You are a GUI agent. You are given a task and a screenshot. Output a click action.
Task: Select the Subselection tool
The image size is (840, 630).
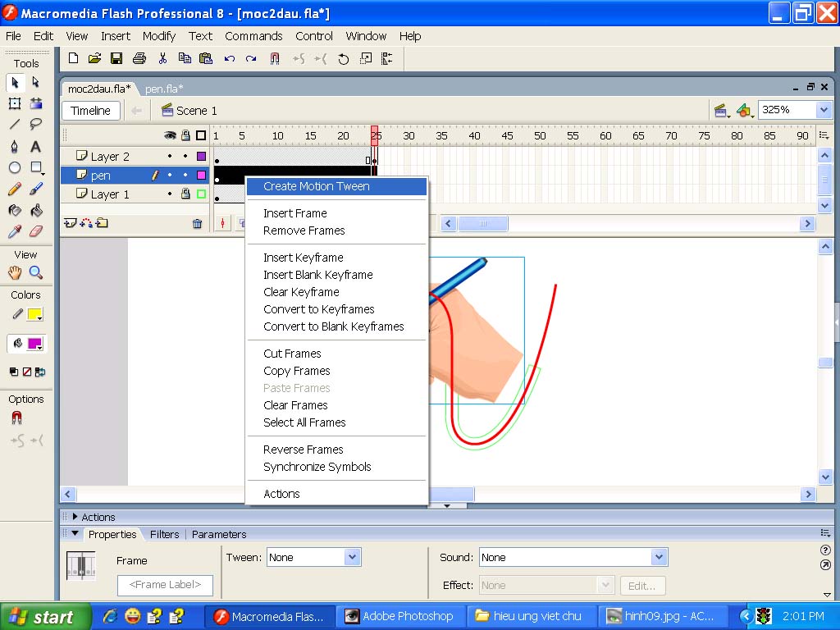36,83
